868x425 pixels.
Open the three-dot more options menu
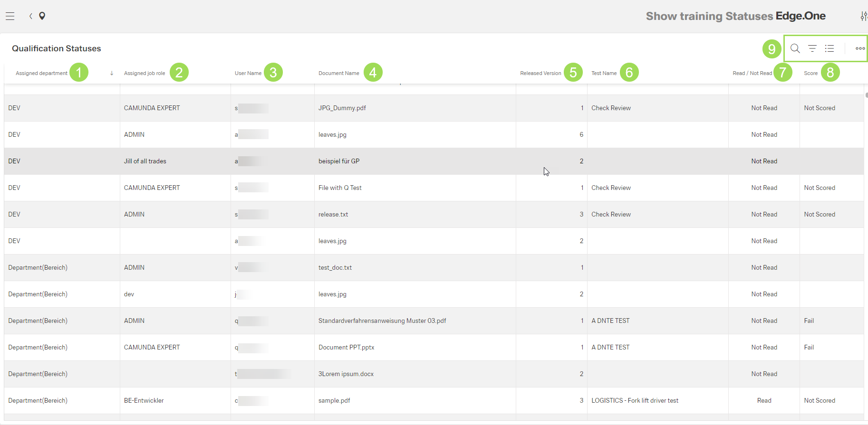[x=860, y=48]
